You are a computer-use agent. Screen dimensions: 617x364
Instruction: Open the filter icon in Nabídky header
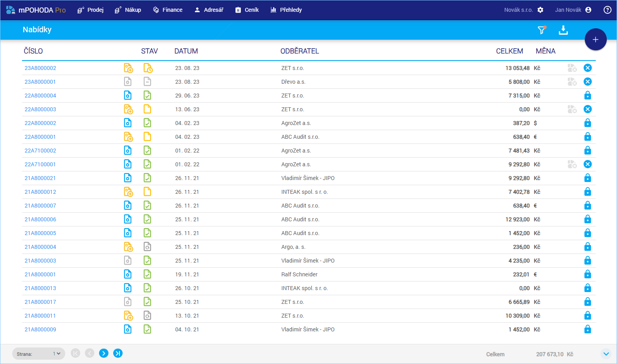click(542, 30)
